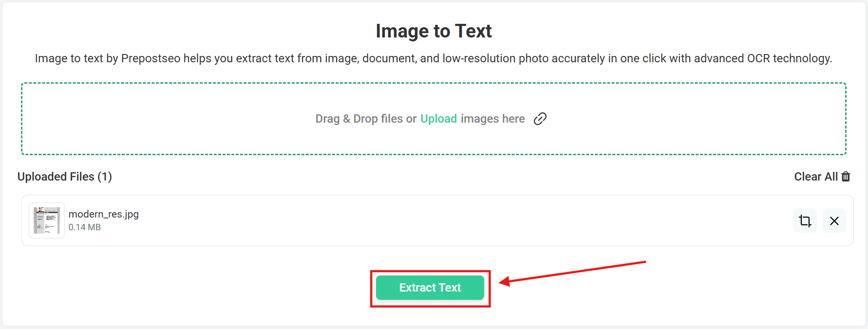Remove modern_res.jpg with the X icon

coord(834,221)
